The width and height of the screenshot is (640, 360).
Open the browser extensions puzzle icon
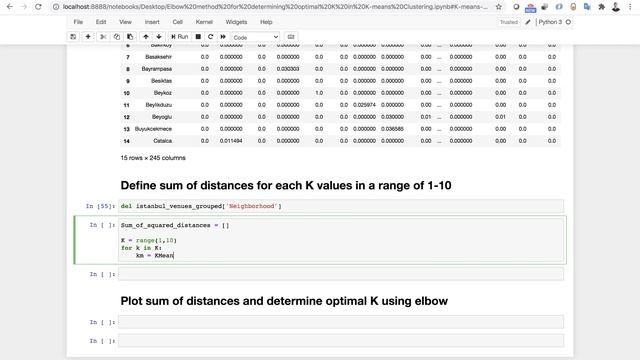coord(601,7)
